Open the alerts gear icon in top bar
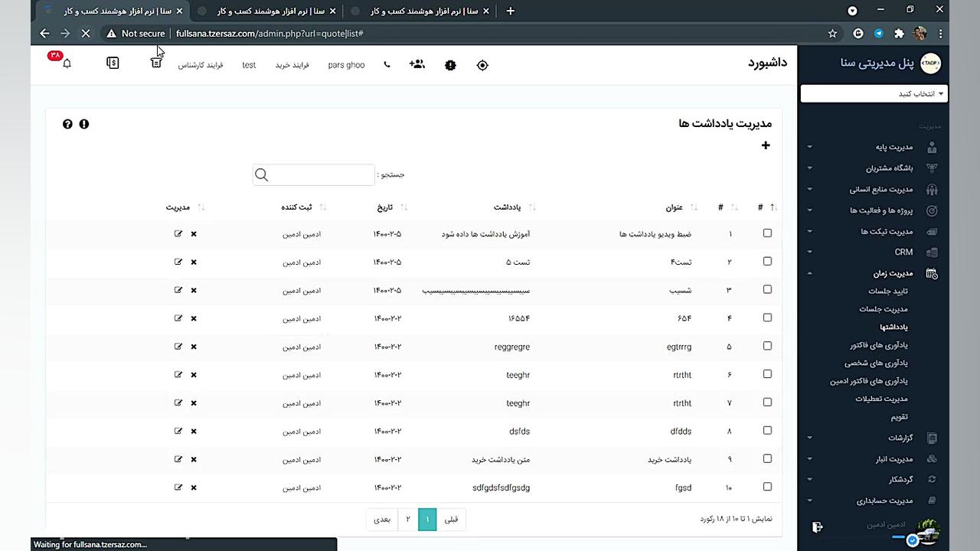980x551 pixels. (450, 65)
